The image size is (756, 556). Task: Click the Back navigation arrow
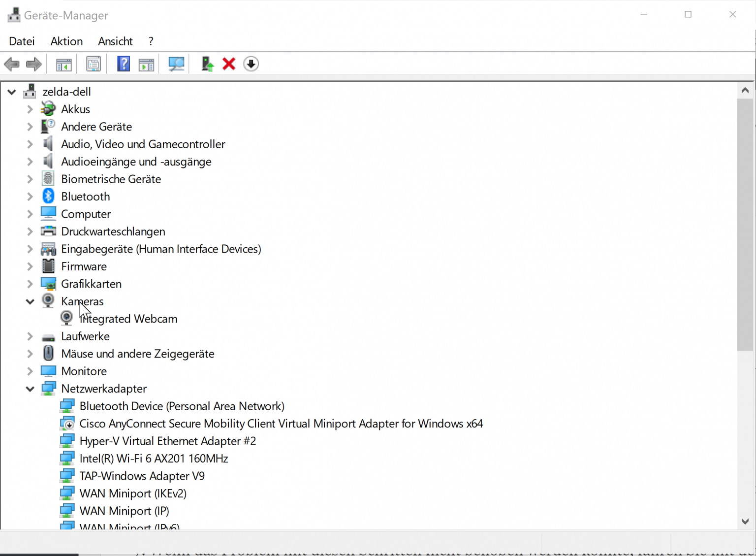pyautogui.click(x=12, y=64)
